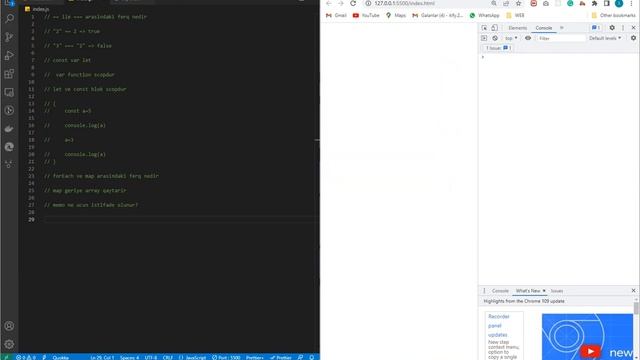Open the Chrome three-dot menu
This screenshot has width=640, height=360.
tap(631, 4)
